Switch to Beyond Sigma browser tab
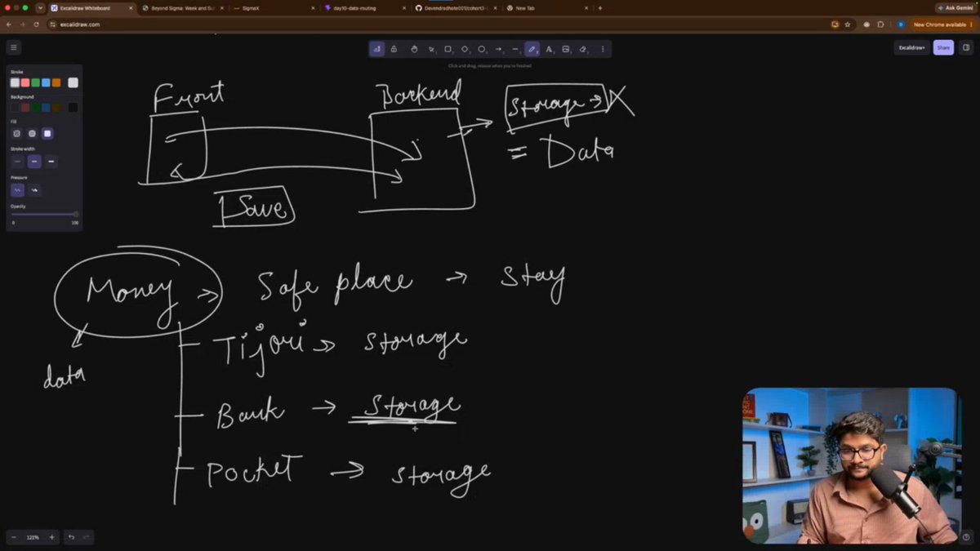 (181, 8)
